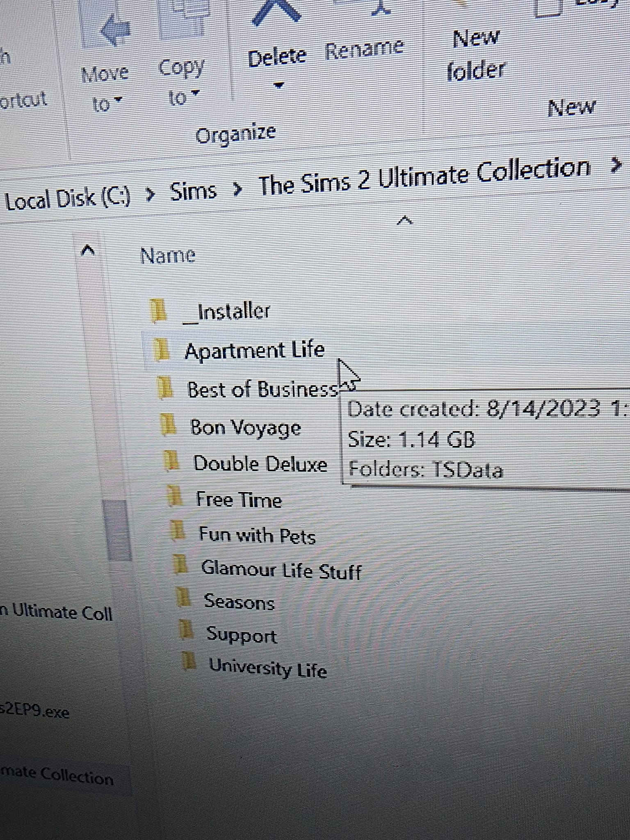This screenshot has height=840, width=630.
Task: Expand chevron after The Sims 2 Ultimate Collection
Action: [x=616, y=166]
